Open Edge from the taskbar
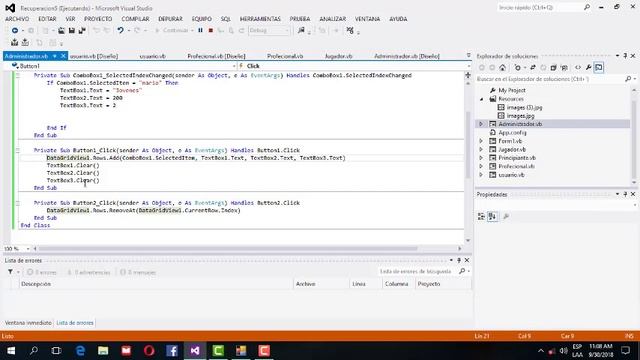The height and width of the screenshot is (360, 640). coord(80,351)
